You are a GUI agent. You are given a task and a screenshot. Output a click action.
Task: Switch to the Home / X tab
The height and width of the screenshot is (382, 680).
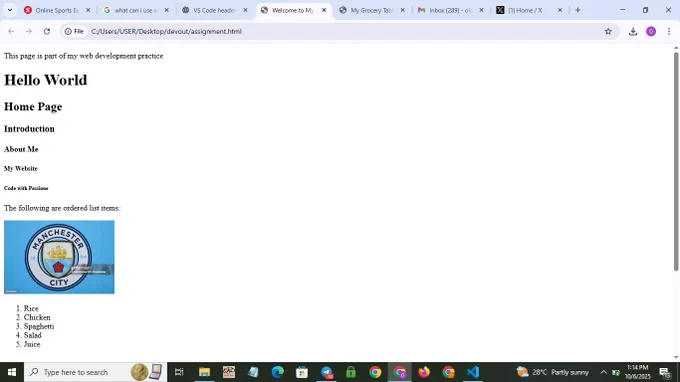tap(529, 10)
